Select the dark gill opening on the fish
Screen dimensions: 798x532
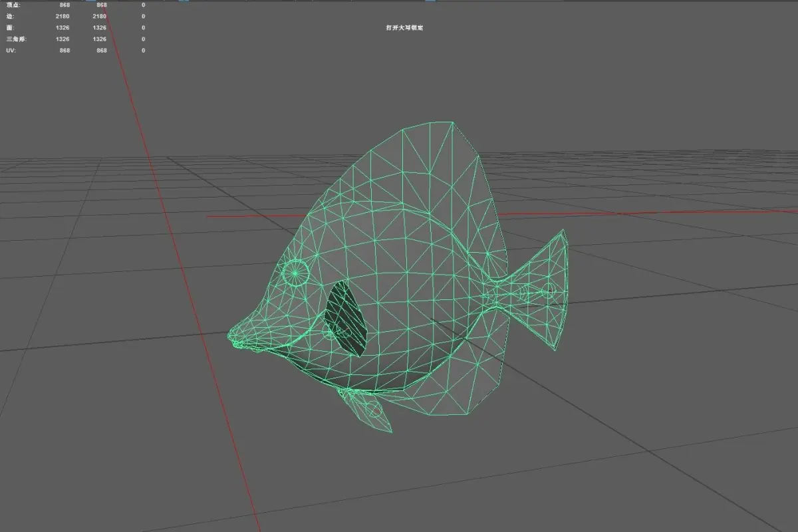(x=345, y=319)
